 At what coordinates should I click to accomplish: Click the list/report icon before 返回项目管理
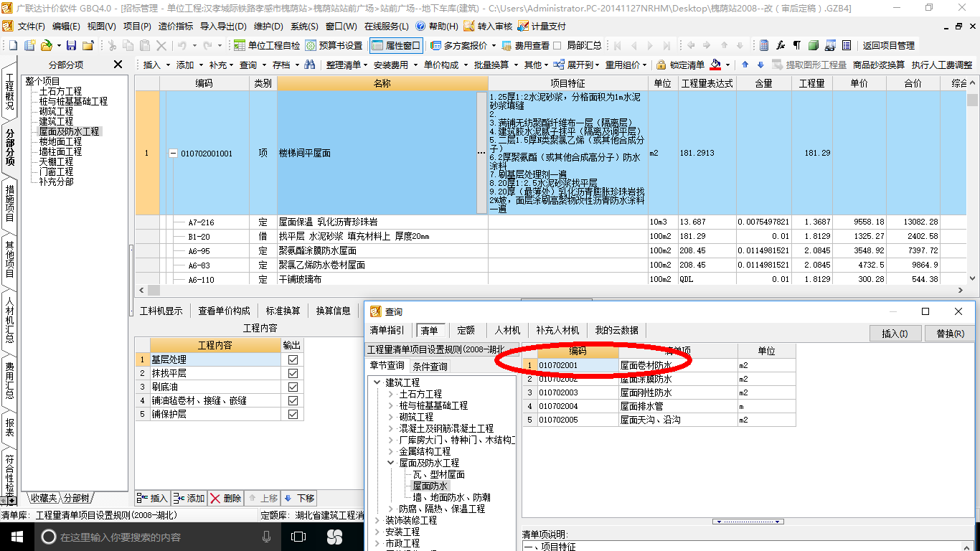click(846, 45)
